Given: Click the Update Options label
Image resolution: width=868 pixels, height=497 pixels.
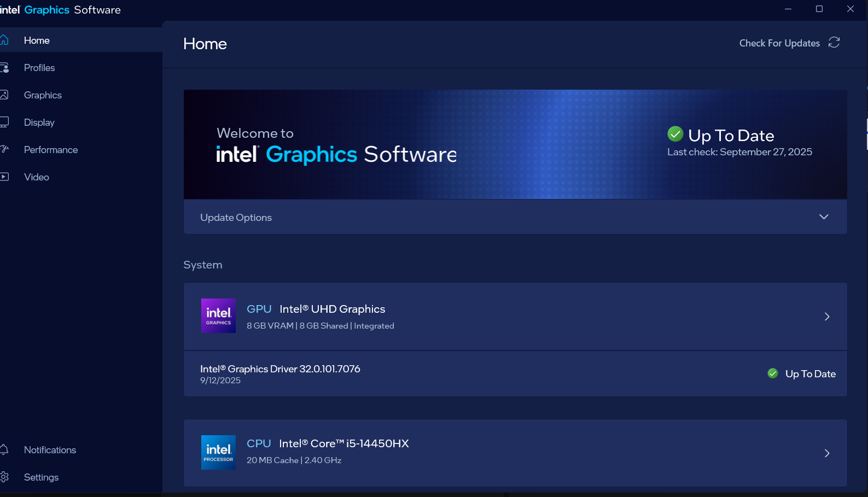Looking at the screenshot, I should (236, 218).
